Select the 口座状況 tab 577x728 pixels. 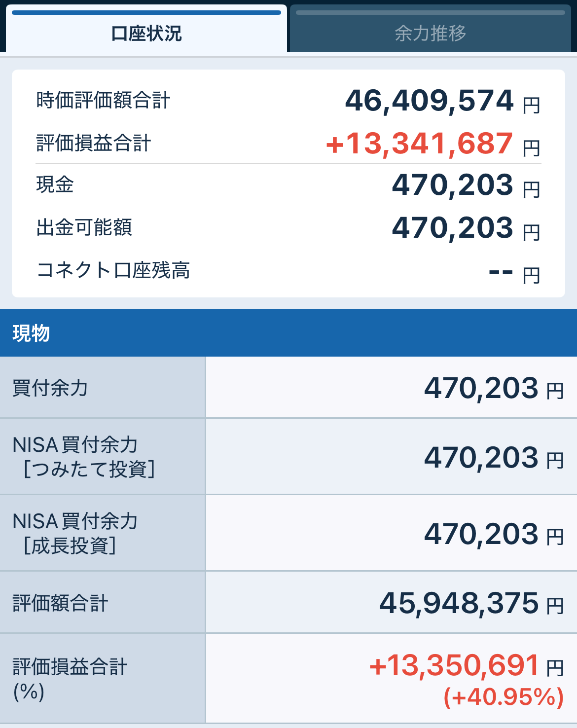point(146,33)
